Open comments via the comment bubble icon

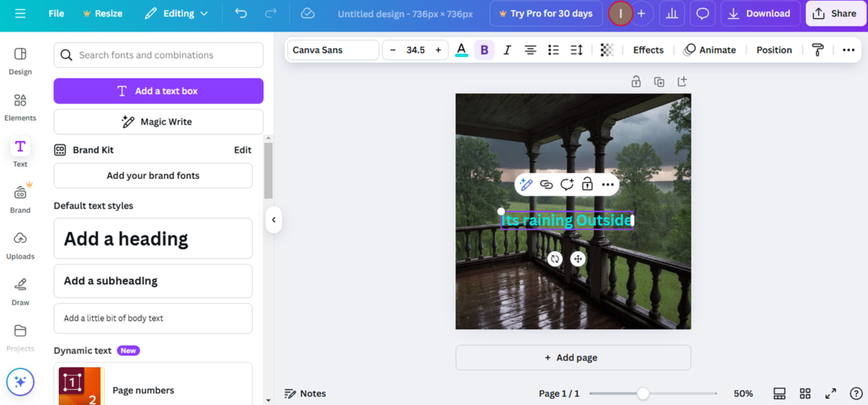point(703,13)
